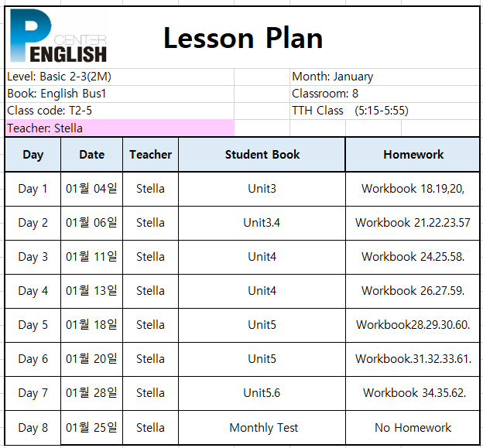Select the TTH Class time cell
The image size is (483, 448).
pyautogui.click(x=385, y=111)
